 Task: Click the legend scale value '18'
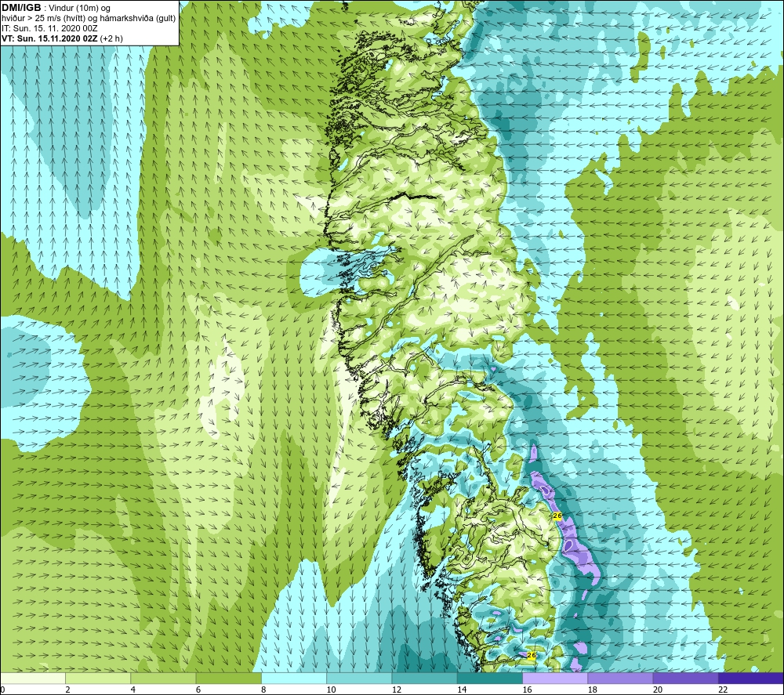click(x=593, y=690)
